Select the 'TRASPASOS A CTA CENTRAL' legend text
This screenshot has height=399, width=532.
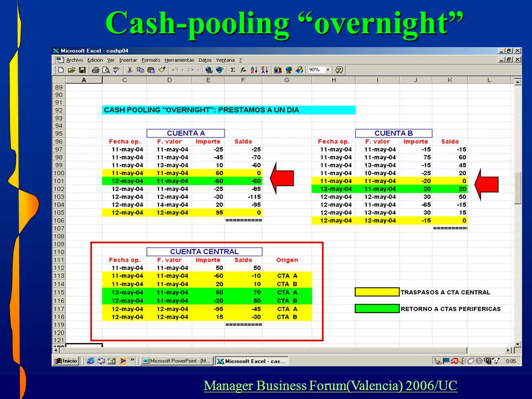pos(446,293)
